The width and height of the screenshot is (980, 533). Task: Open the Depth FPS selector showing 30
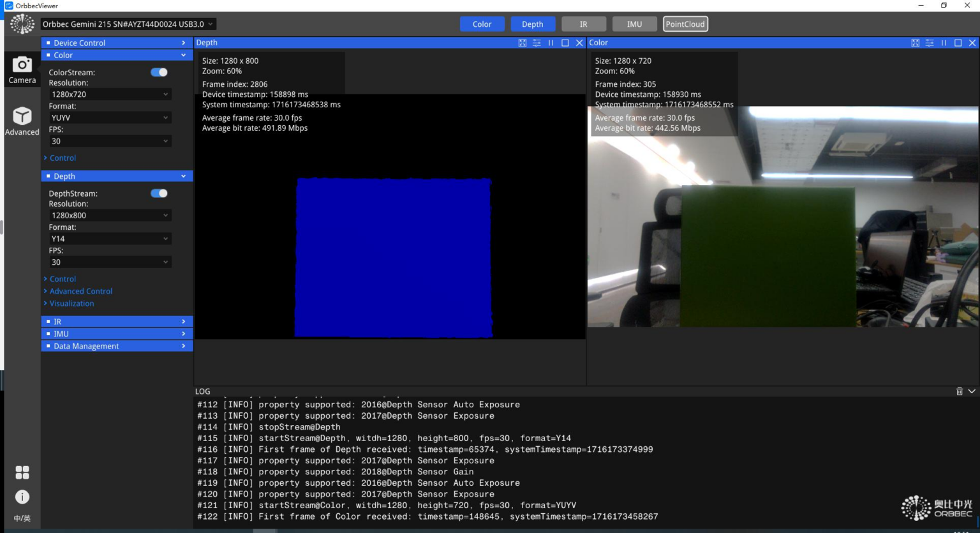pos(109,262)
